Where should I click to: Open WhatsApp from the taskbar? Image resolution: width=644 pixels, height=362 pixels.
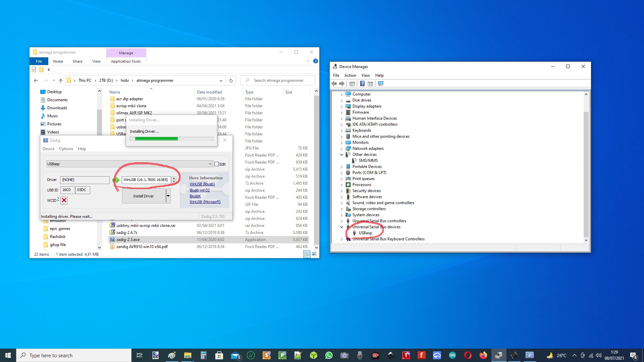(x=329, y=355)
